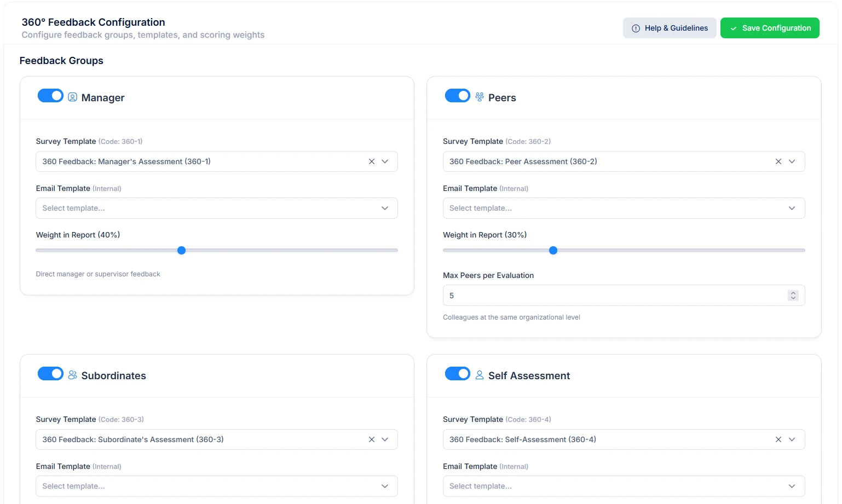
Task: Click the Max Peers per Evaluation field
Action: [624, 296]
